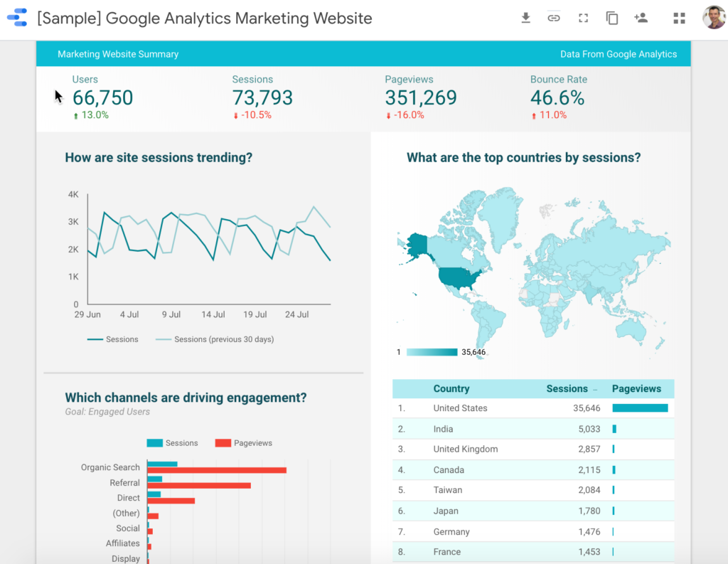
Task: Click the 9 Jul date axis label
Action: (171, 314)
